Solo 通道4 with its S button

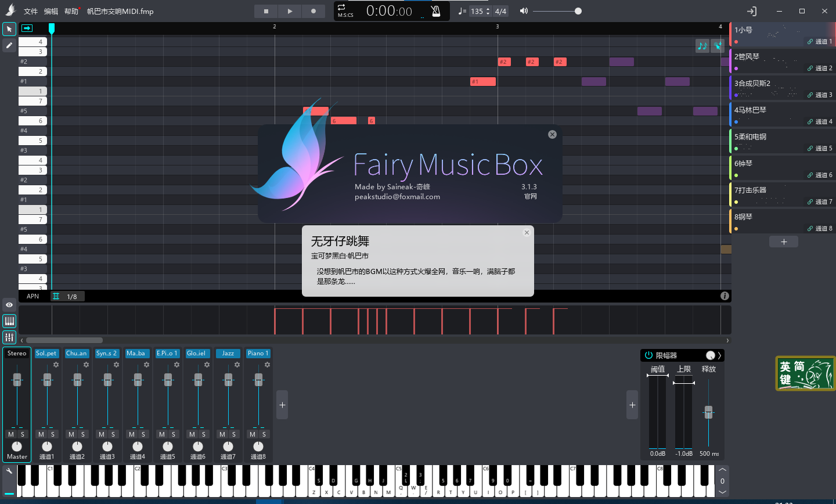(143, 434)
